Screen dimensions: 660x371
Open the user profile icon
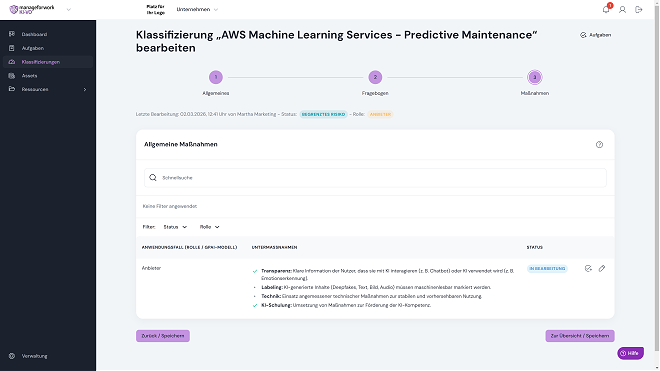622,9
